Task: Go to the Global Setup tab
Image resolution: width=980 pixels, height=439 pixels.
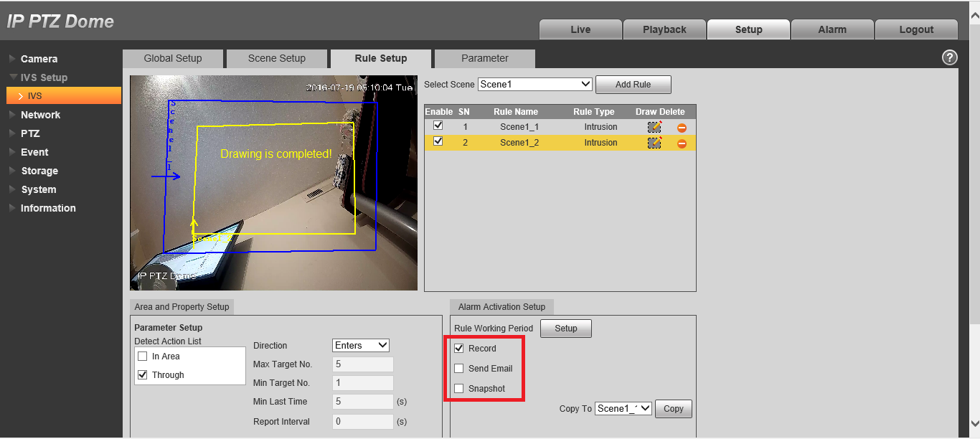Action: click(x=173, y=59)
